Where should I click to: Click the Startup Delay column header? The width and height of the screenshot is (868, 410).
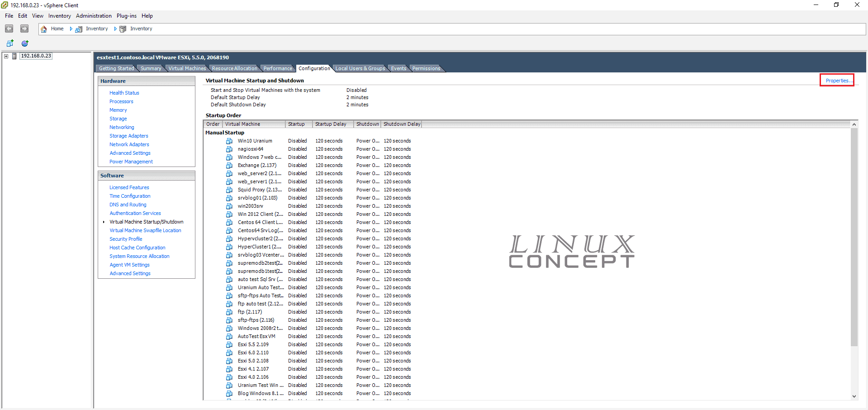click(x=333, y=124)
